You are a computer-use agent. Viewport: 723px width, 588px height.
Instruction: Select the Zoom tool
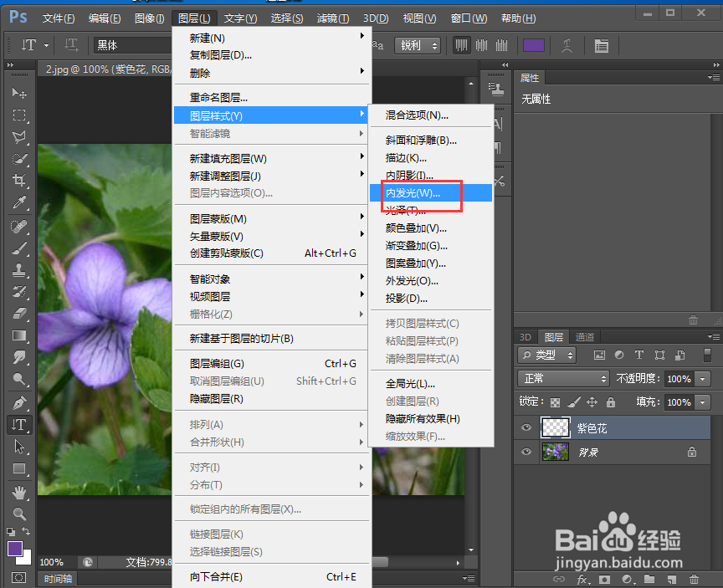(x=19, y=514)
